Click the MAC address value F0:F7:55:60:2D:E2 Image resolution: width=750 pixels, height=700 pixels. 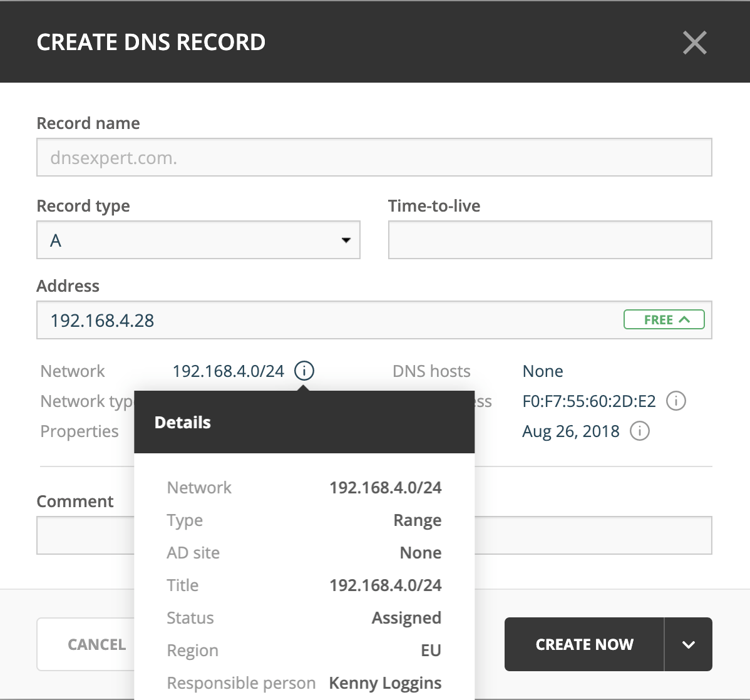coord(589,401)
